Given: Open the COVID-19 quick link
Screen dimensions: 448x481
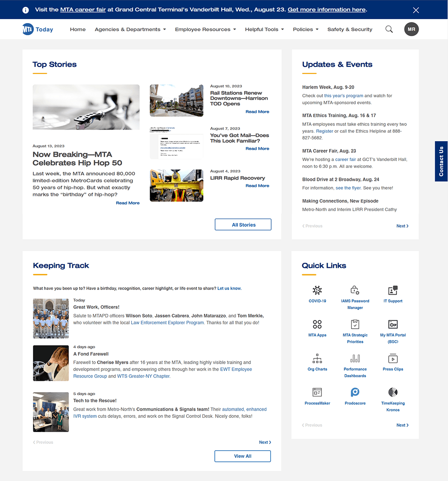Looking at the screenshot, I should [317, 295].
